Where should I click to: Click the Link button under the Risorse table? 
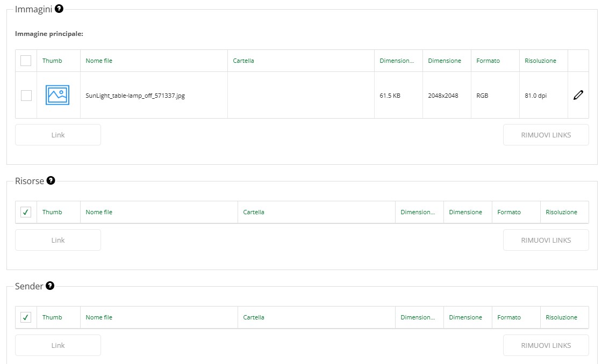pyautogui.click(x=58, y=240)
